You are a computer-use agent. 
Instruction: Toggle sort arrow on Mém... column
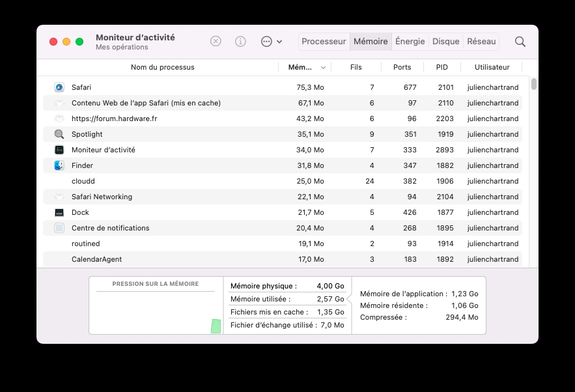323,68
